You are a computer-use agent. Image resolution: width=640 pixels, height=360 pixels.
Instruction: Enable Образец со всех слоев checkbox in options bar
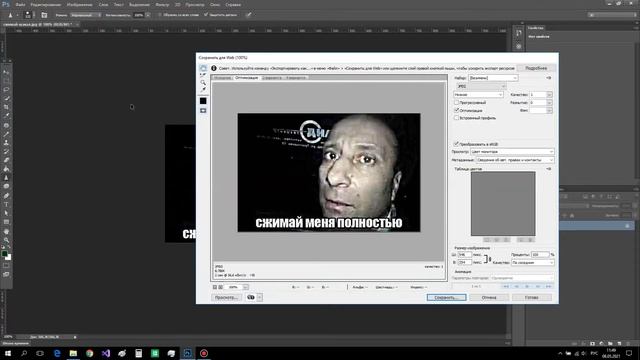click(160, 15)
